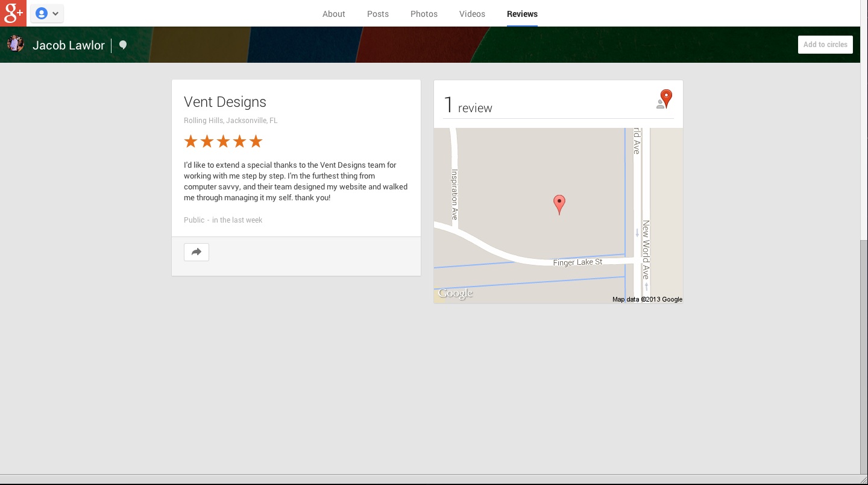Click the five-star rating on the review
868x485 pixels.
click(x=223, y=142)
